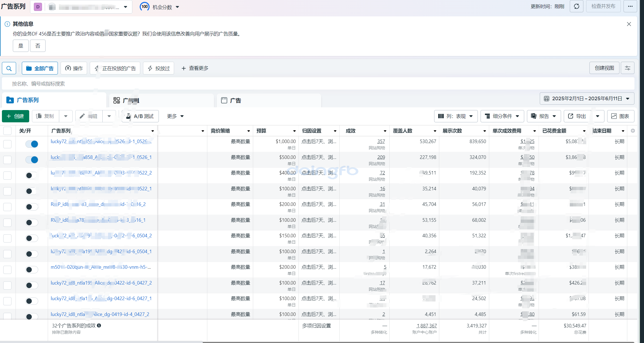Open the 细分条件 breakdown dropdown
The height and width of the screenshot is (343, 644).
502,116
